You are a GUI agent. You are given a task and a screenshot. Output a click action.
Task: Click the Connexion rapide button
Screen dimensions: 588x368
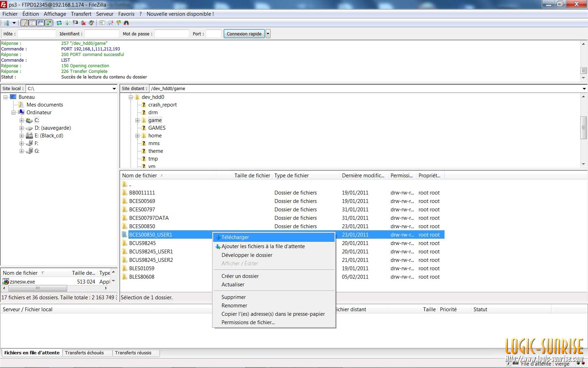244,34
